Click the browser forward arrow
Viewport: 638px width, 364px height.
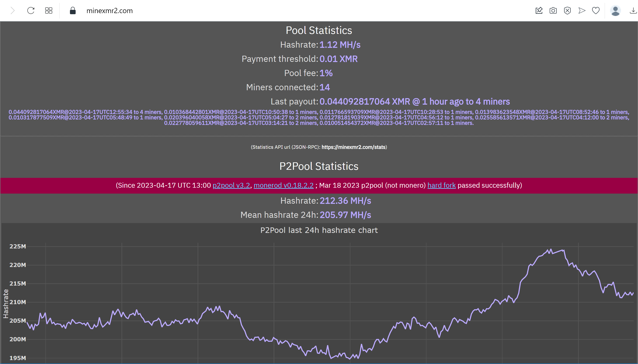coord(12,10)
